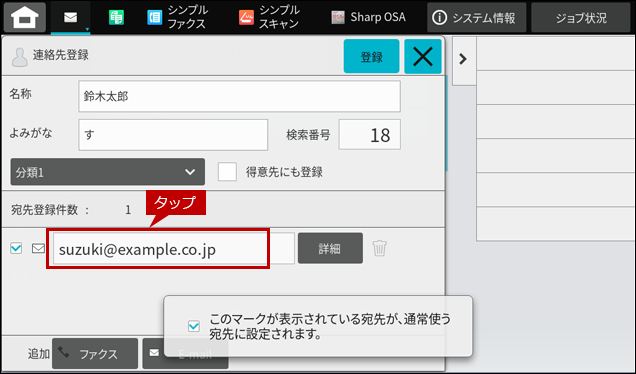
Task: Open ジョブ状況 status
Action: 581,17
